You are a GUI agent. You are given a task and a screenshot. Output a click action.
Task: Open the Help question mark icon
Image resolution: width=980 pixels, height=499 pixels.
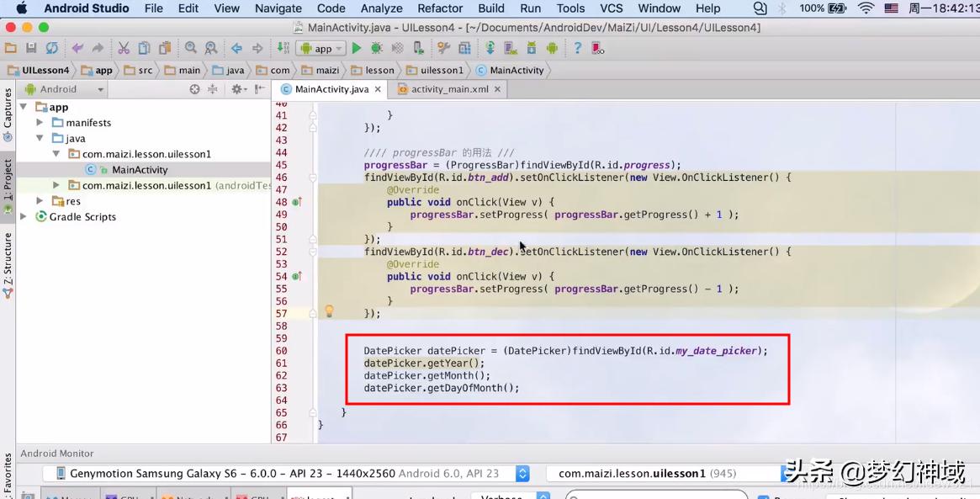point(577,49)
